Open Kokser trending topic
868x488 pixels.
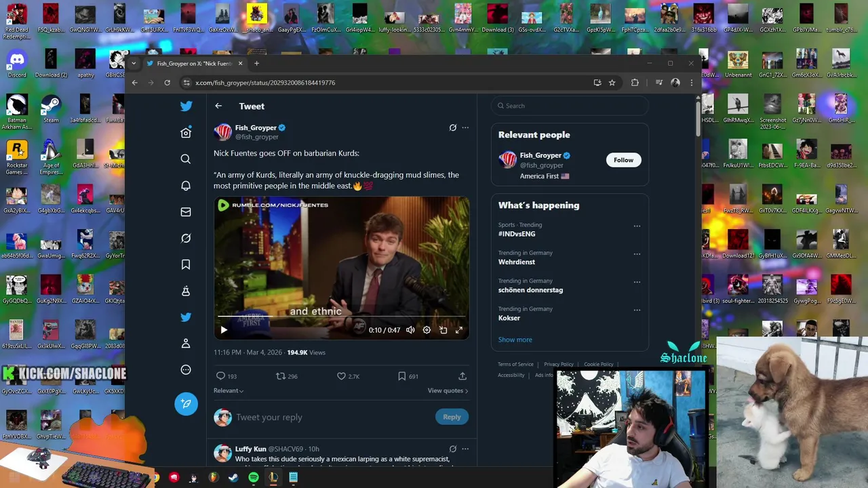[x=509, y=318]
